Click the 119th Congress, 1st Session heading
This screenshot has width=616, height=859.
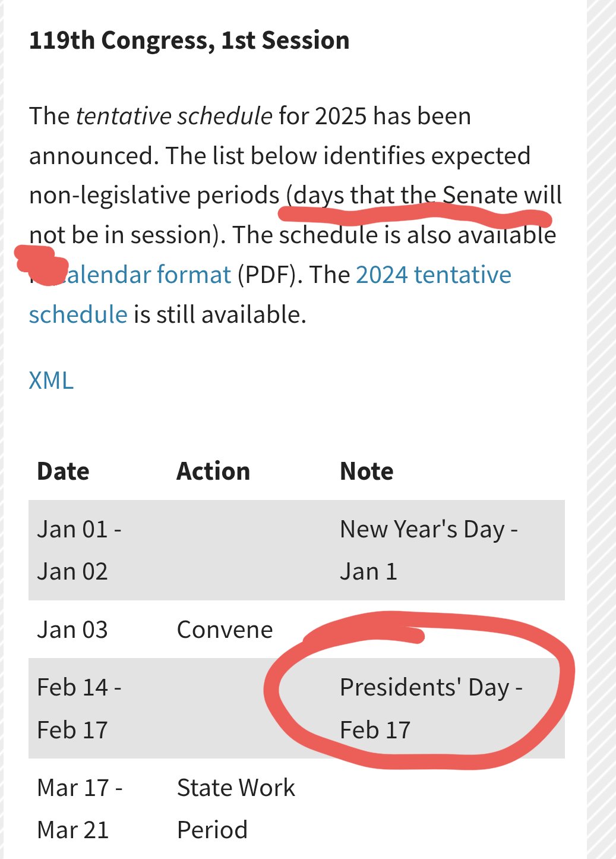(x=189, y=40)
